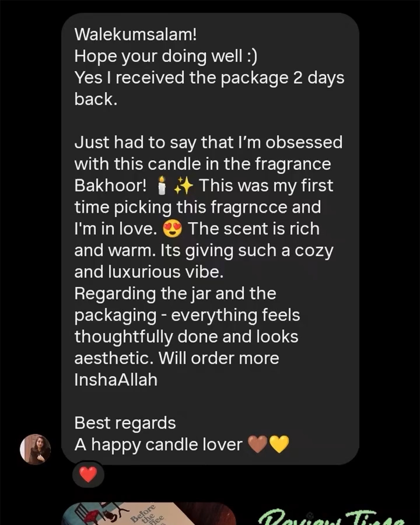
Task: Click the "Regarding the jar and the" line
Action: pos(175,294)
